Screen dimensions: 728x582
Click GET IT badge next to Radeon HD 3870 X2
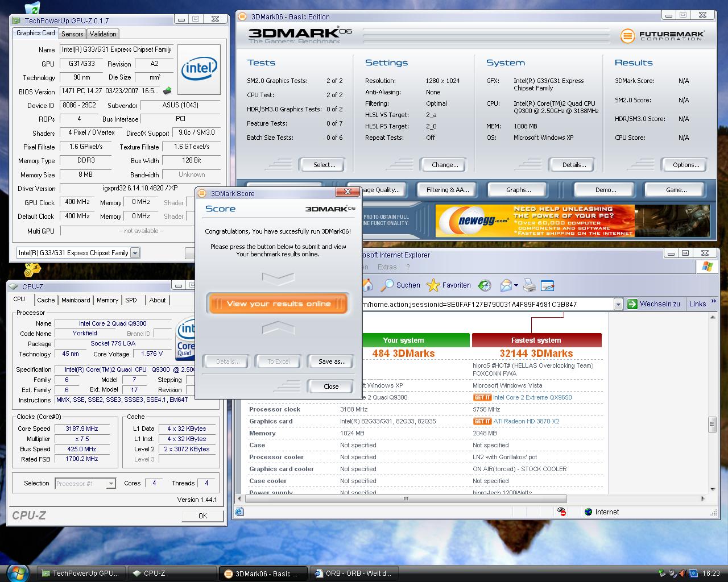[x=482, y=421]
